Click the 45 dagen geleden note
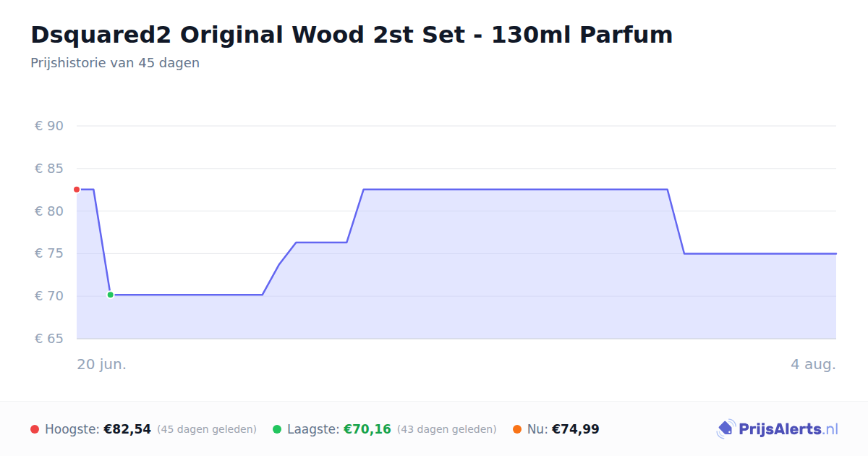Image resolution: width=868 pixels, height=456 pixels. click(207, 429)
